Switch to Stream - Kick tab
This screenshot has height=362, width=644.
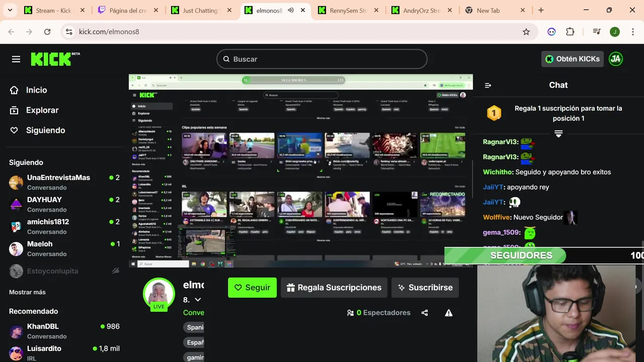click(54, 10)
